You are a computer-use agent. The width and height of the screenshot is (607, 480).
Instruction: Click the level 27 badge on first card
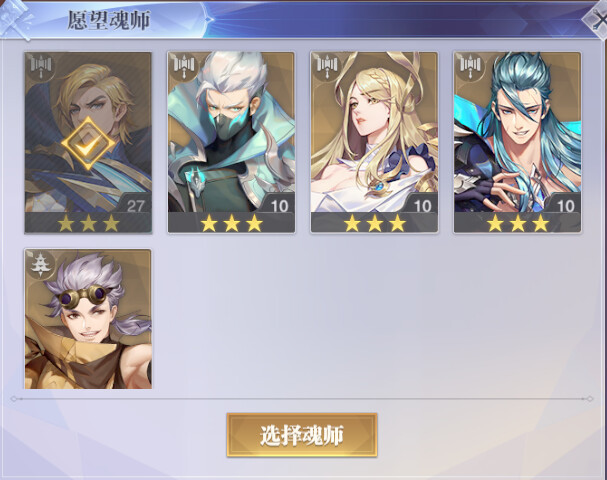[x=135, y=206]
